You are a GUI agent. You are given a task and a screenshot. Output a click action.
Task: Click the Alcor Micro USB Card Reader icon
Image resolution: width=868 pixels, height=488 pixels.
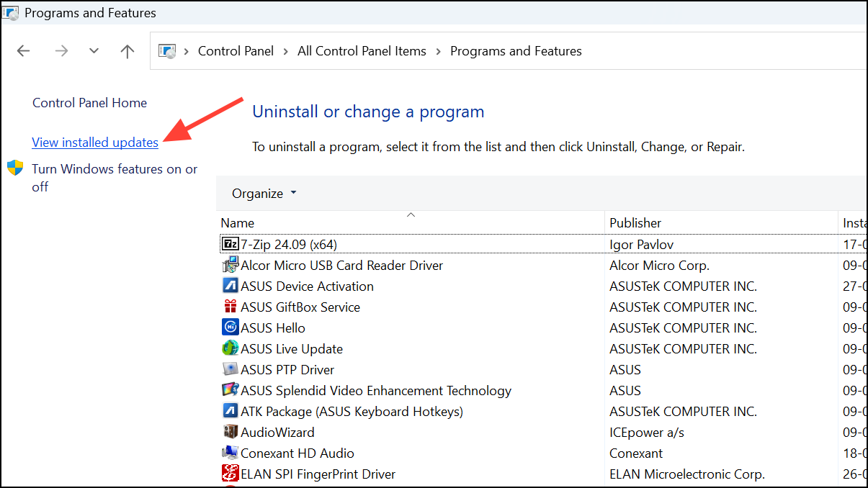click(230, 265)
